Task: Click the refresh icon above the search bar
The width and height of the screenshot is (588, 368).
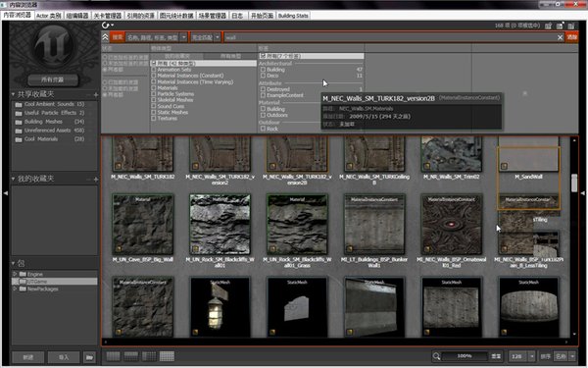Action: pyautogui.click(x=106, y=26)
